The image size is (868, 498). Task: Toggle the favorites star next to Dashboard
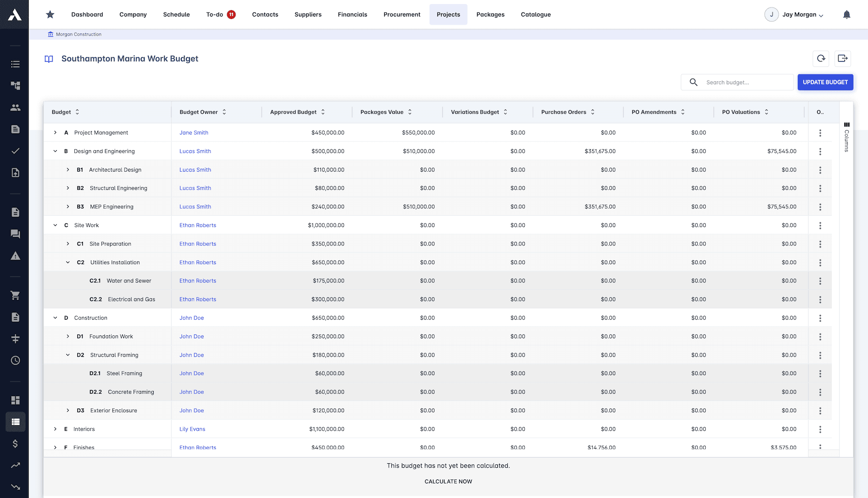coord(50,14)
